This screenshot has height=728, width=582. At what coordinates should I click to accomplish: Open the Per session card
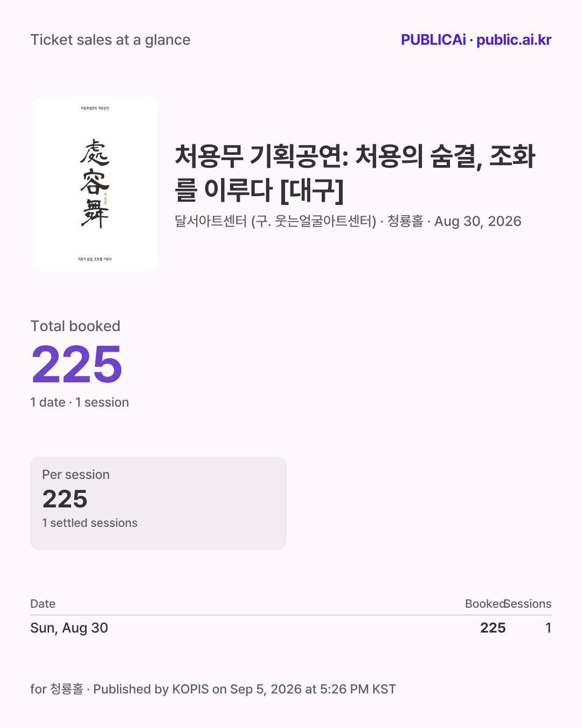point(158,503)
